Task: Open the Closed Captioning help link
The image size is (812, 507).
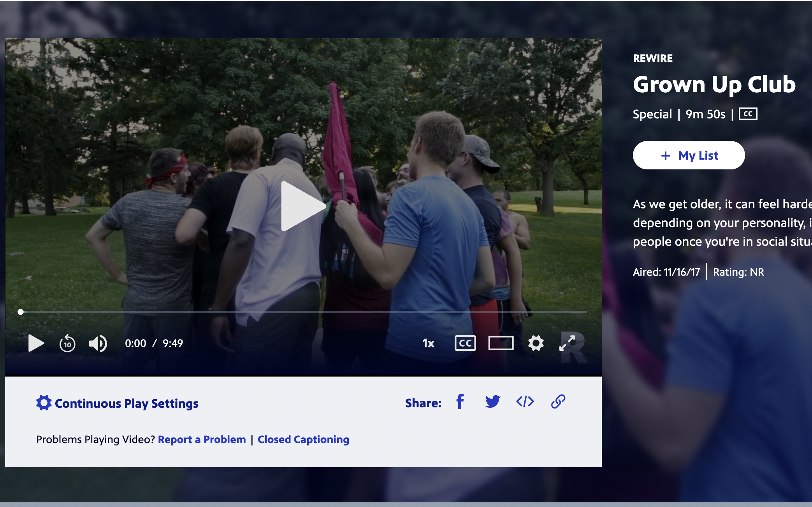Action: pos(303,440)
